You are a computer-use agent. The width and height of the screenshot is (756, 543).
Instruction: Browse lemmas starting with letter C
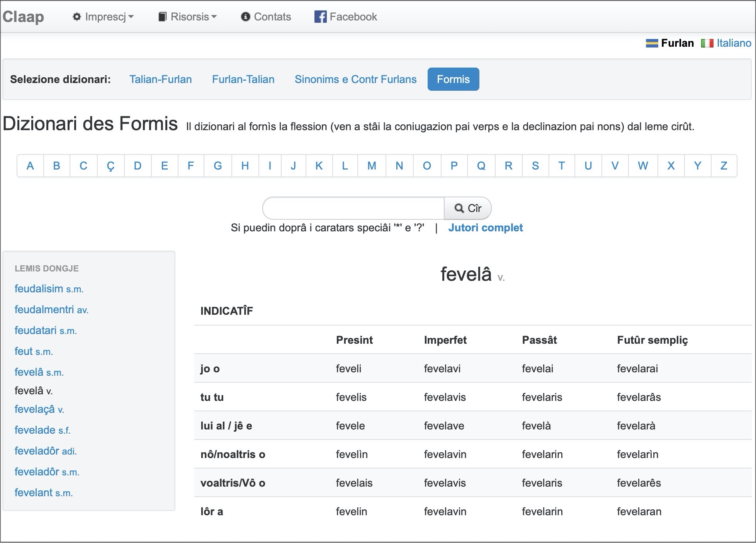click(x=83, y=166)
